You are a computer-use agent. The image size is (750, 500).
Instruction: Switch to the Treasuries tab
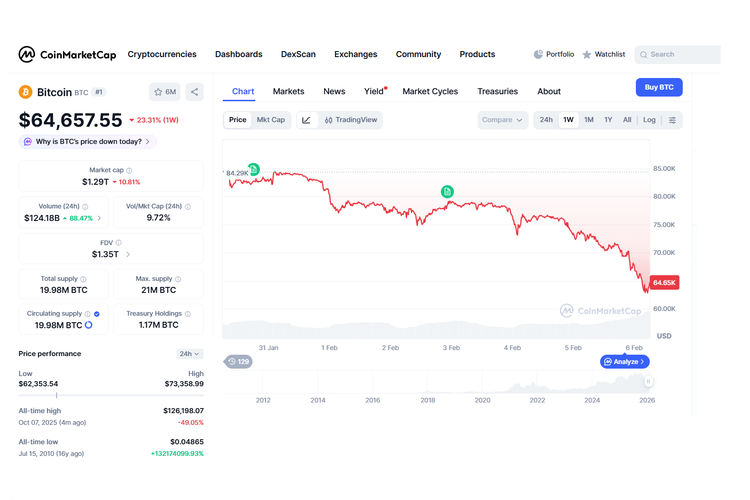pyautogui.click(x=497, y=91)
